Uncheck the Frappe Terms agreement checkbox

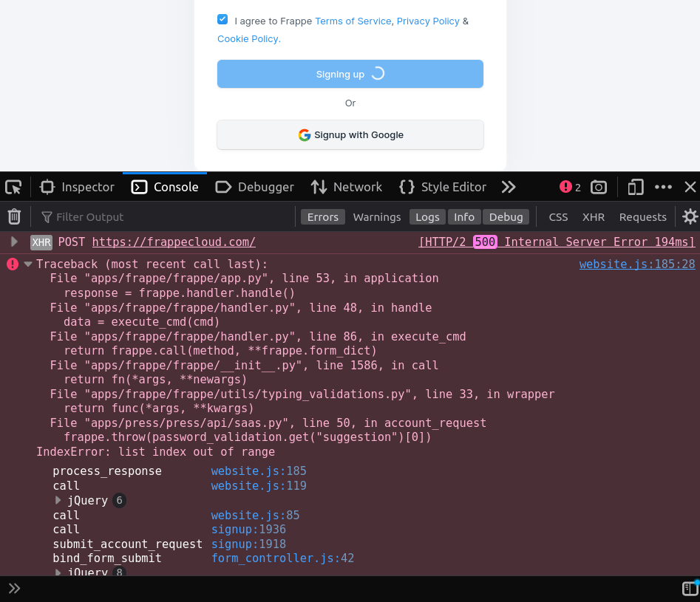222,19
